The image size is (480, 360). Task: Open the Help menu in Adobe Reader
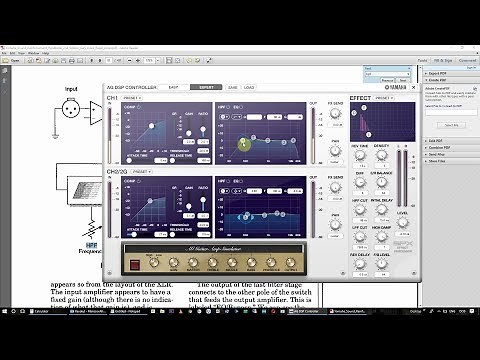click(45, 53)
